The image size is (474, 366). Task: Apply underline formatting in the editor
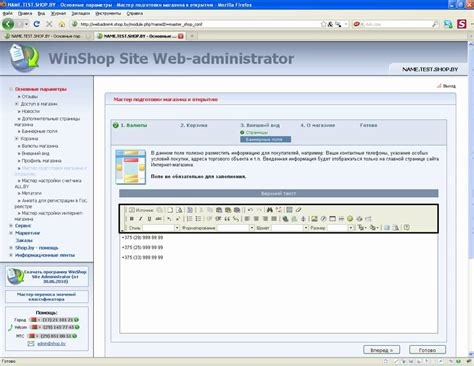coord(149,219)
